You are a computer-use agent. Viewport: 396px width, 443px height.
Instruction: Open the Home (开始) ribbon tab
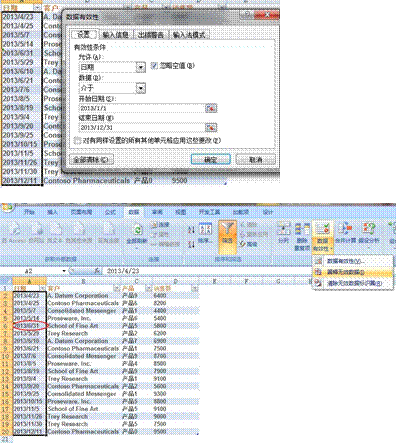(x=30, y=212)
